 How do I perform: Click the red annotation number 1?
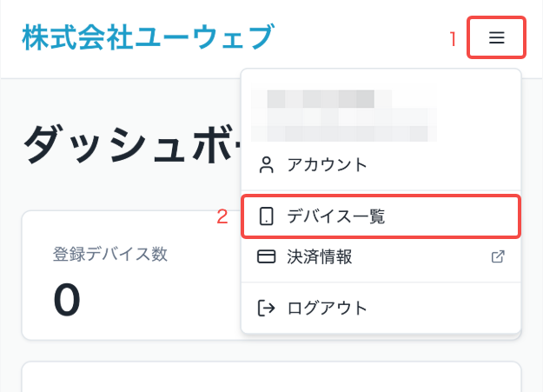pos(452,39)
